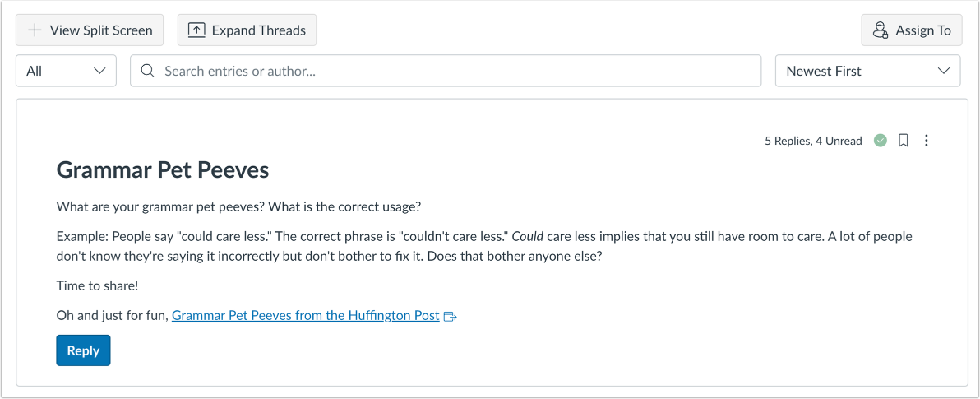The width and height of the screenshot is (980, 399).
Task: Open the All filter dropdown
Action: tap(66, 71)
